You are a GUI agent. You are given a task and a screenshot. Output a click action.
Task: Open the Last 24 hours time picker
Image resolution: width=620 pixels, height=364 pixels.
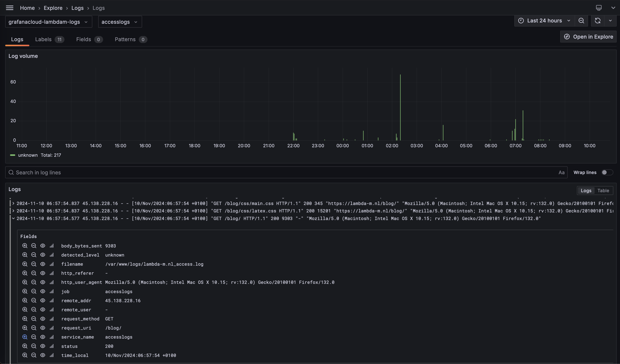544,21
